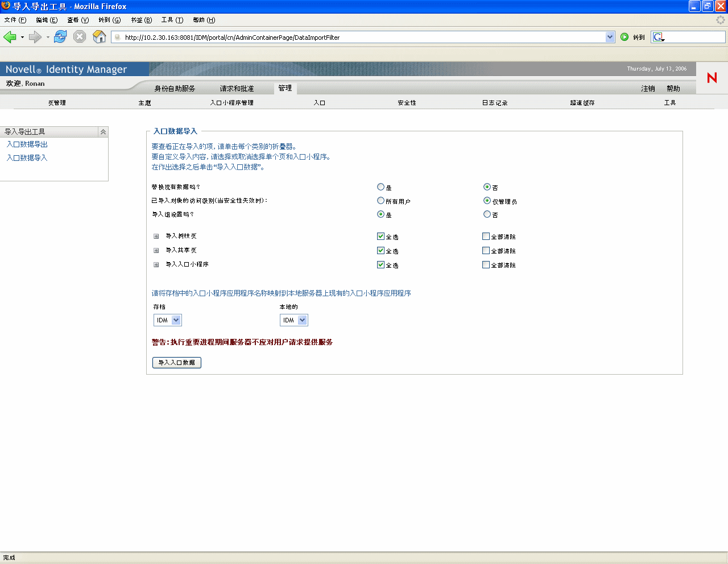Click the Stop loading icon

[x=79, y=36]
